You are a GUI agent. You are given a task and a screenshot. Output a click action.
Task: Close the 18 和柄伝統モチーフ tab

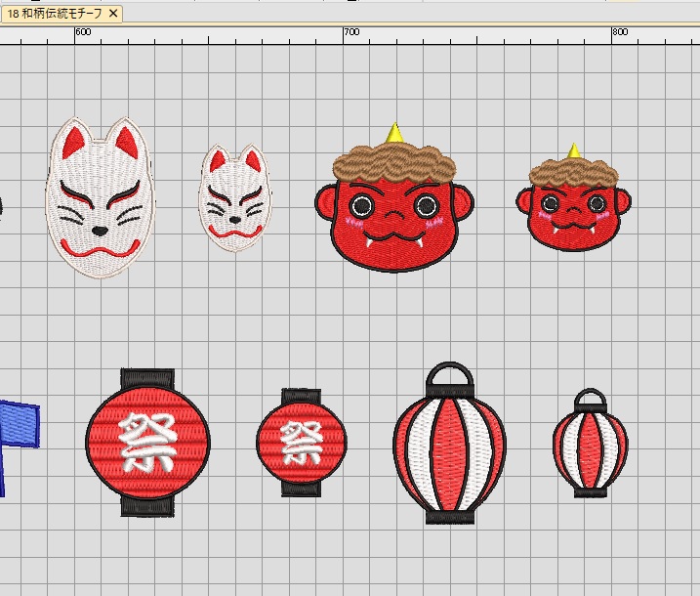click(113, 14)
